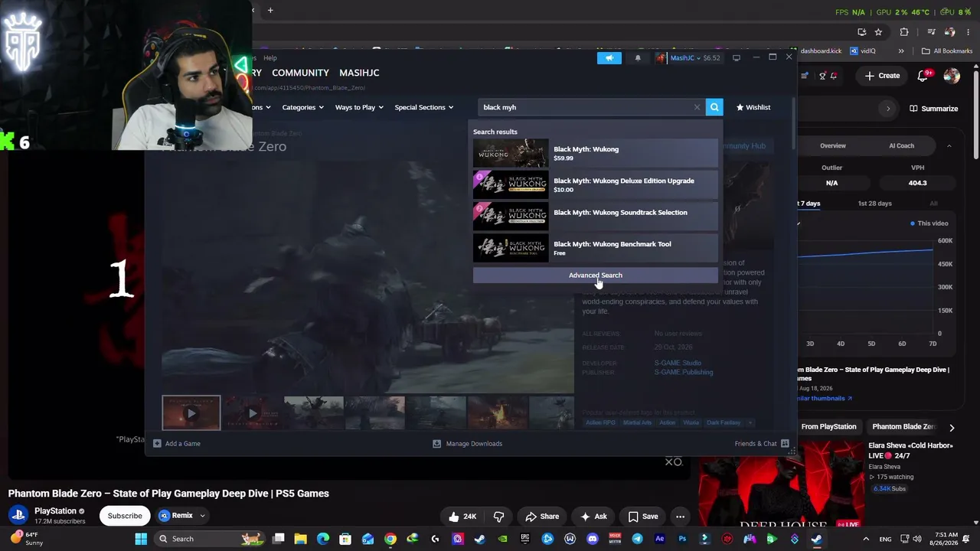Open Discord from the taskbar
The image size is (980, 551).
click(x=592, y=539)
